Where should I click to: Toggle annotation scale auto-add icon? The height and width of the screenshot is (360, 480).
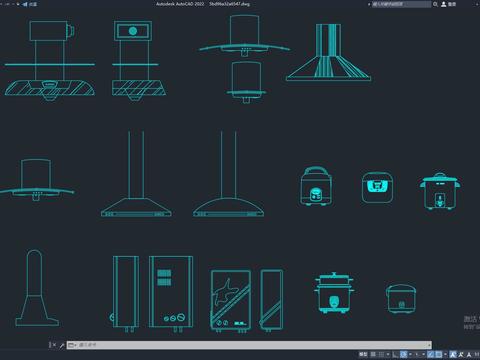click(x=461, y=354)
